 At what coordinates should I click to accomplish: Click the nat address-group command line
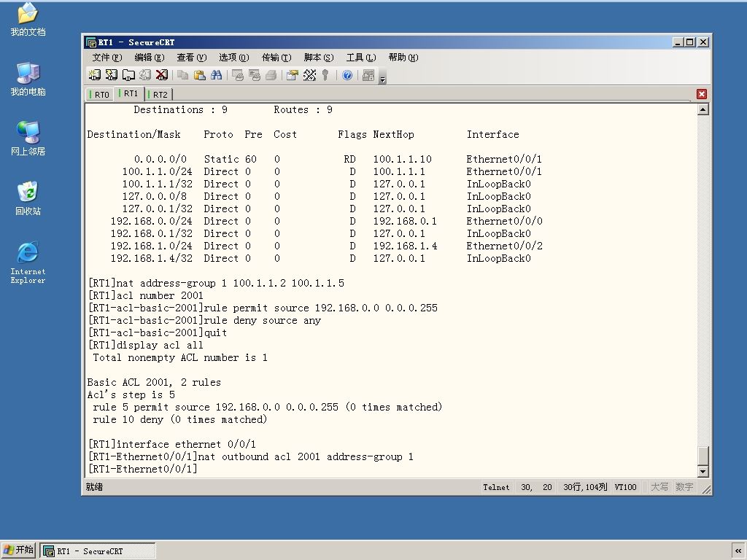pyautogui.click(x=216, y=283)
